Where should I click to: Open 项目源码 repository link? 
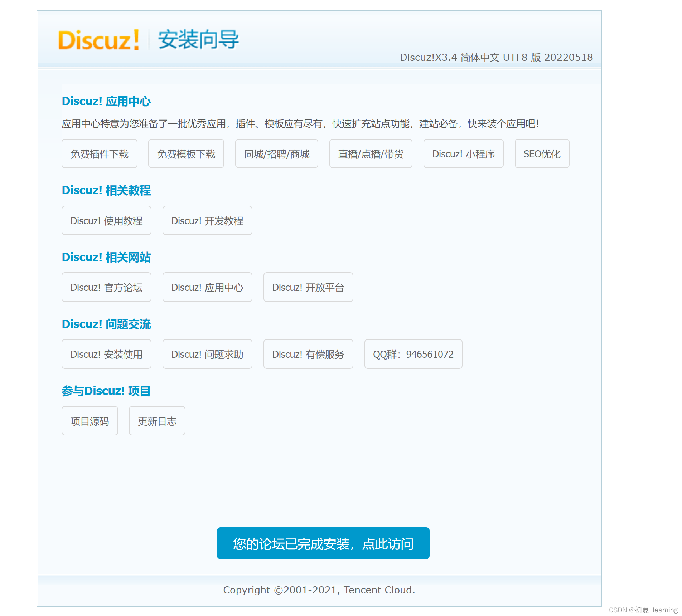tap(90, 421)
